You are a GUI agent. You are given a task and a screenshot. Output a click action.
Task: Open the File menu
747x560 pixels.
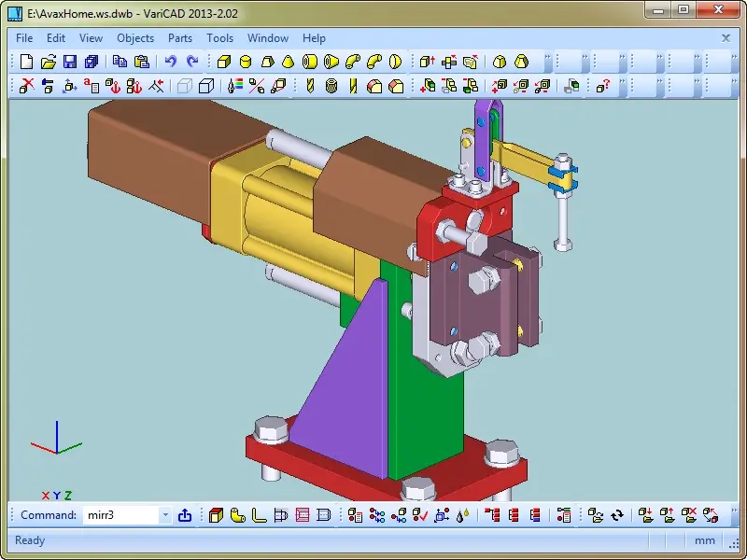point(24,38)
